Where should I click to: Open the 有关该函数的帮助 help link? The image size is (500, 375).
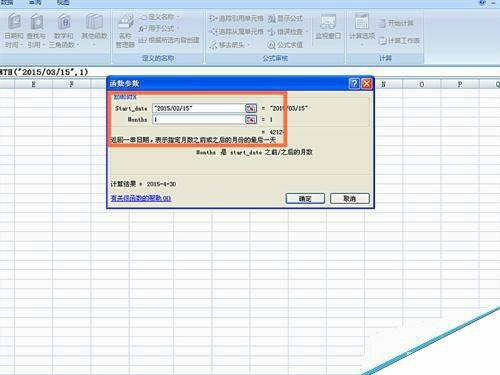click(x=141, y=198)
